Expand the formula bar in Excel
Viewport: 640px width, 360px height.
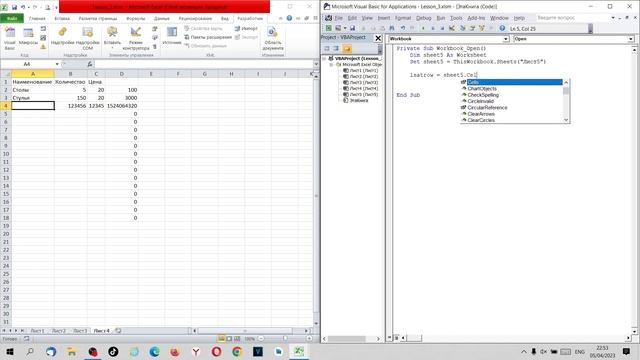tap(316, 64)
